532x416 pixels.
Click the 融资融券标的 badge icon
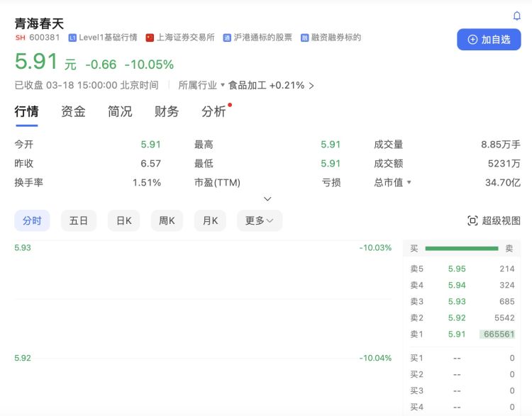304,38
